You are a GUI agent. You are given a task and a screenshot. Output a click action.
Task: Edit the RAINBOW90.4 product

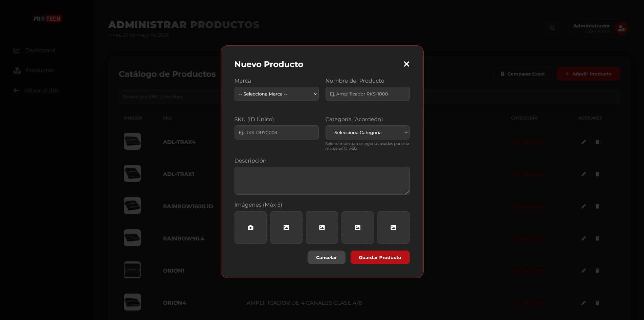(584, 238)
